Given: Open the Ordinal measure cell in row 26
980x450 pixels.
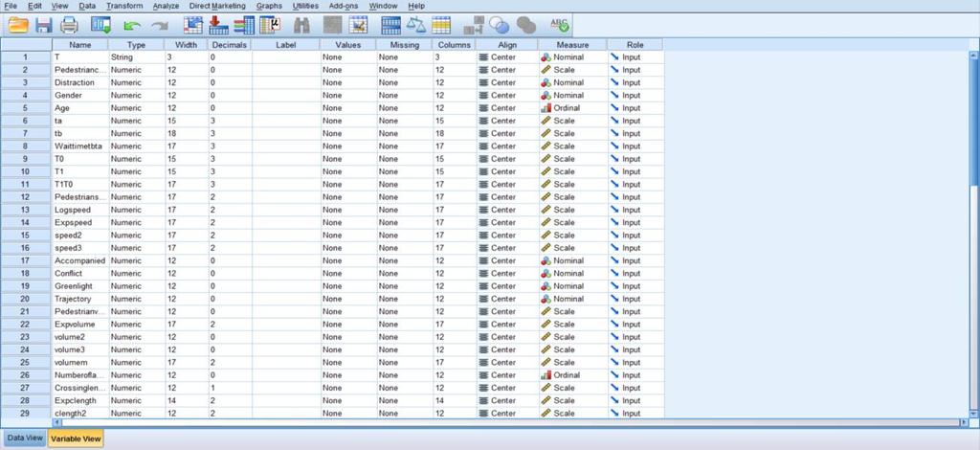Looking at the screenshot, I should (x=572, y=375).
